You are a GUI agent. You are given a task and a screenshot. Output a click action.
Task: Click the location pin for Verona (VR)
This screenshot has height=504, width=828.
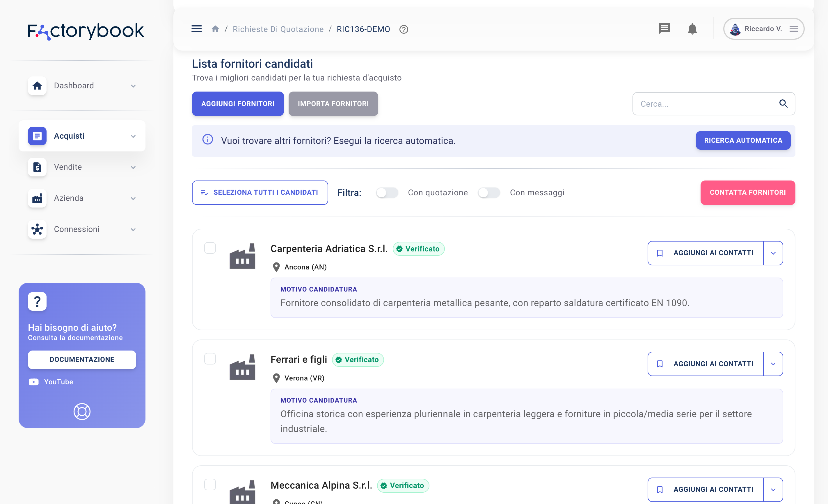pyautogui.click(x=276, y=378)
